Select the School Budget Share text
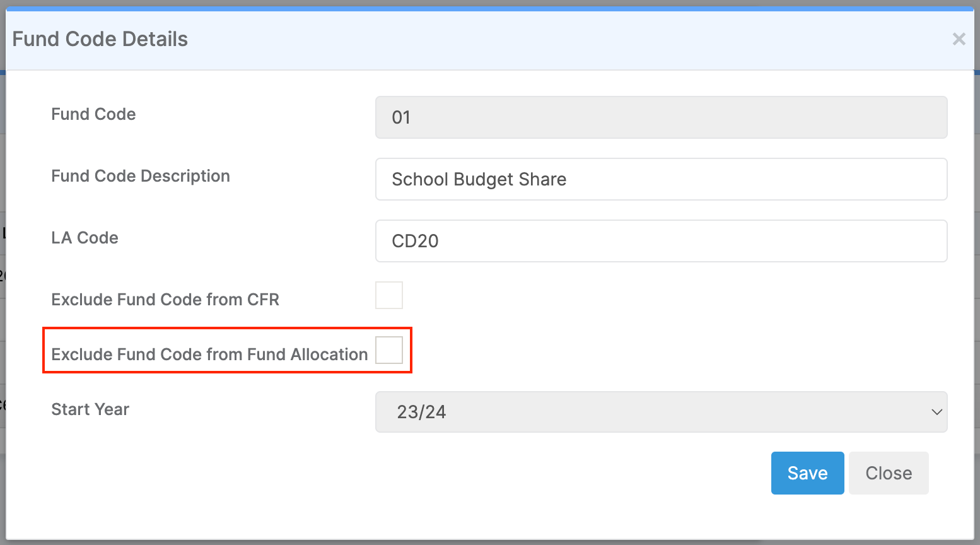Screen dimensions: 980x545 479,179
